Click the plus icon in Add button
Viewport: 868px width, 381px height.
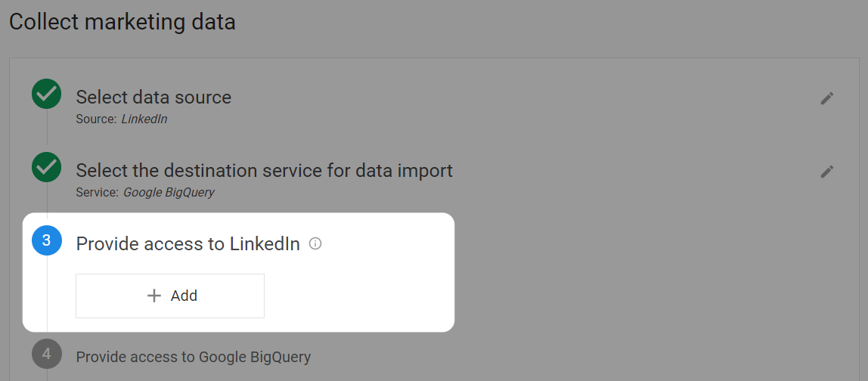(154, 296)
